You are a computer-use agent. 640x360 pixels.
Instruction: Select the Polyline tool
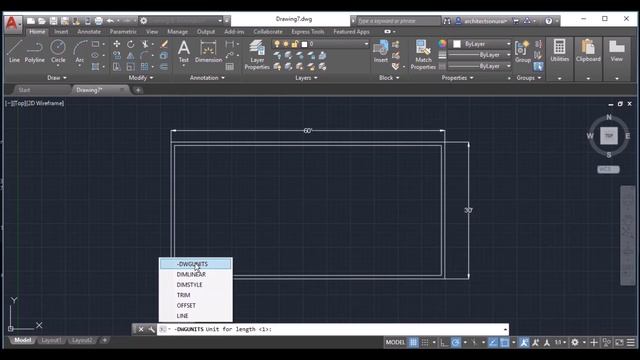coord(35,51)
